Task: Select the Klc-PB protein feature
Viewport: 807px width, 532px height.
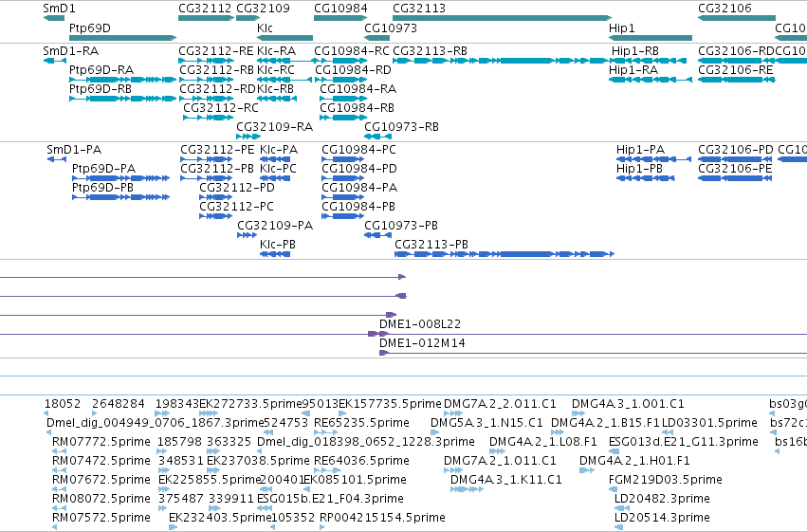Action: (x=275, y=254)
